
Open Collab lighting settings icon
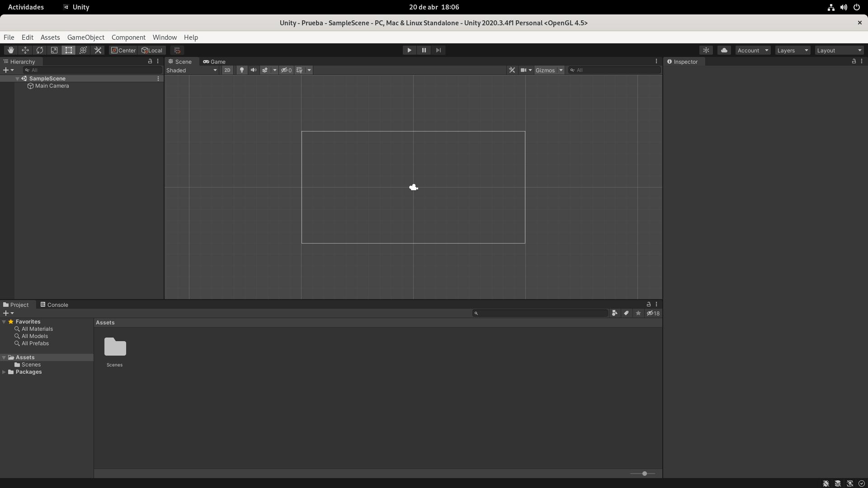pyautogui.click(x=706, y=50)
